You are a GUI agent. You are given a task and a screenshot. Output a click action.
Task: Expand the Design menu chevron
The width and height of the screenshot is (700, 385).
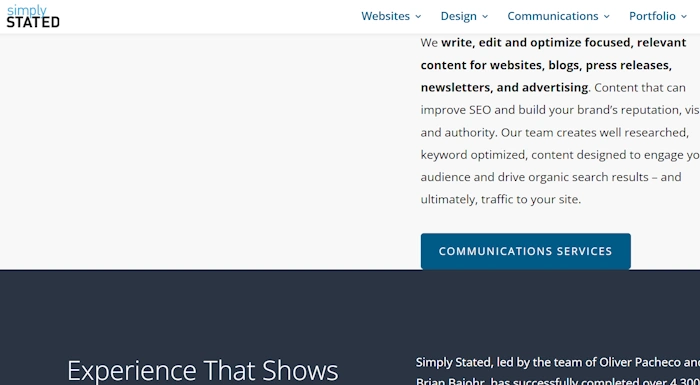485,17
